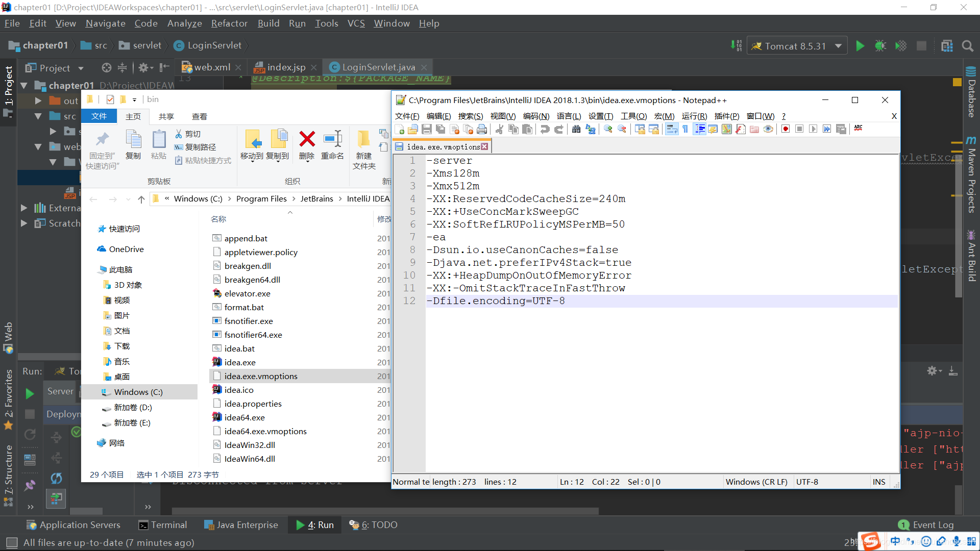Click the Undo arrow in Notepad++ toolbar
This screenshot has width=980, height=551.
tap(545, 130)
